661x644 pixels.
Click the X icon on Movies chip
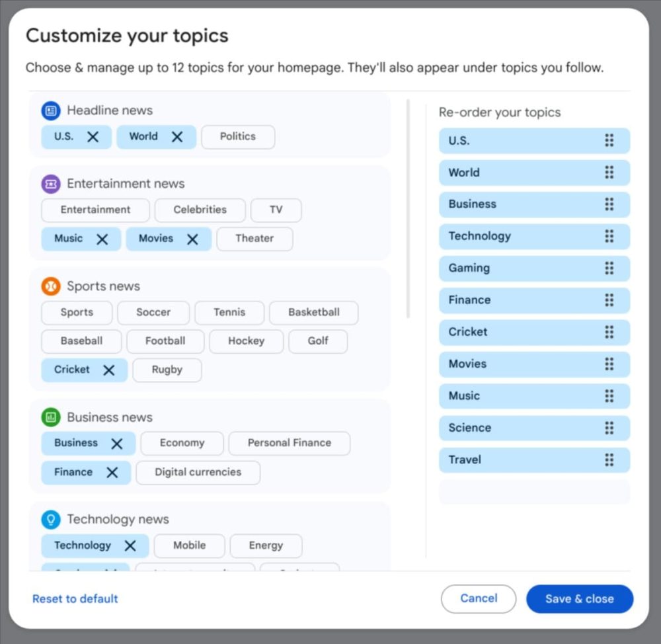click(192, 239)
